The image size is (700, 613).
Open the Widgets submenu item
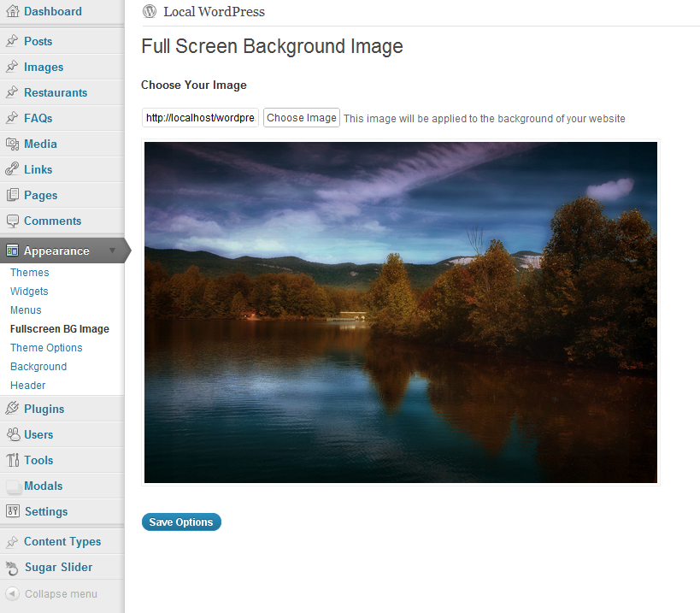pyautogui.click(x=29, y=291)
